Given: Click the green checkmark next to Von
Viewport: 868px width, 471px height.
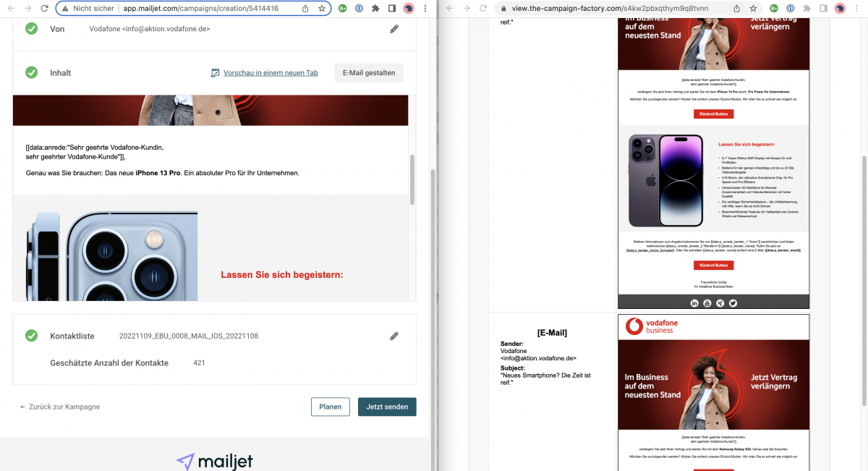Looking at the screenshot, I should (x=31, y=28).
